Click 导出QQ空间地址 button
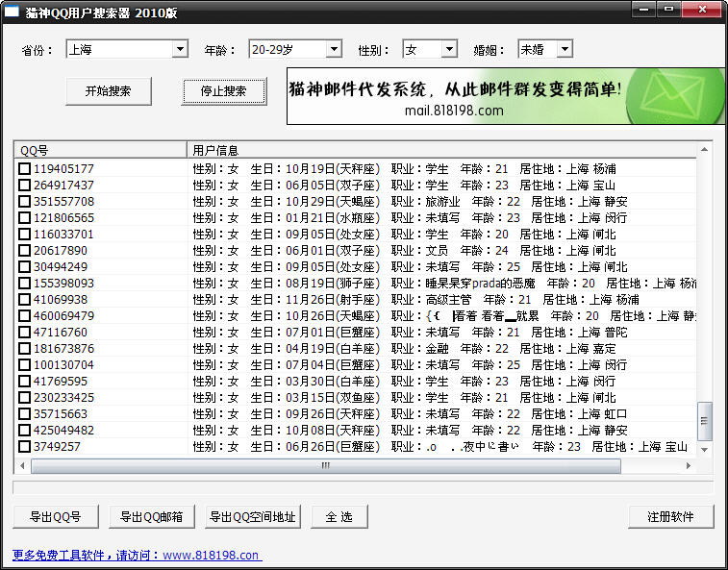Viewport: 728px width, 570px height. tap(253, 516)
